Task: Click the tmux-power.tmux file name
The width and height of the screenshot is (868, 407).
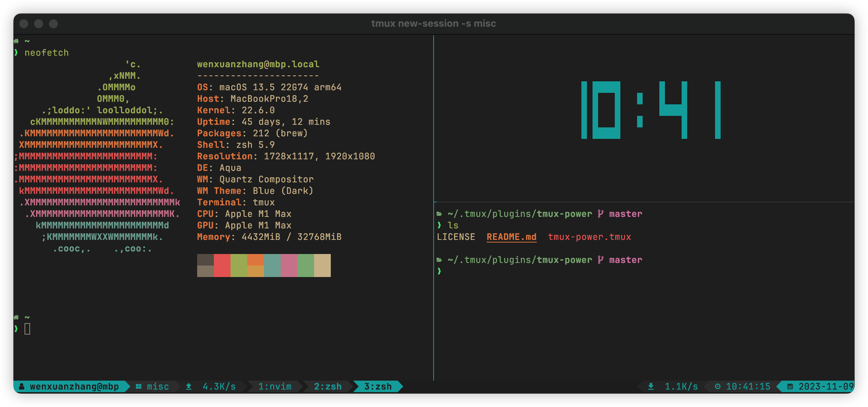Action: 590,237
